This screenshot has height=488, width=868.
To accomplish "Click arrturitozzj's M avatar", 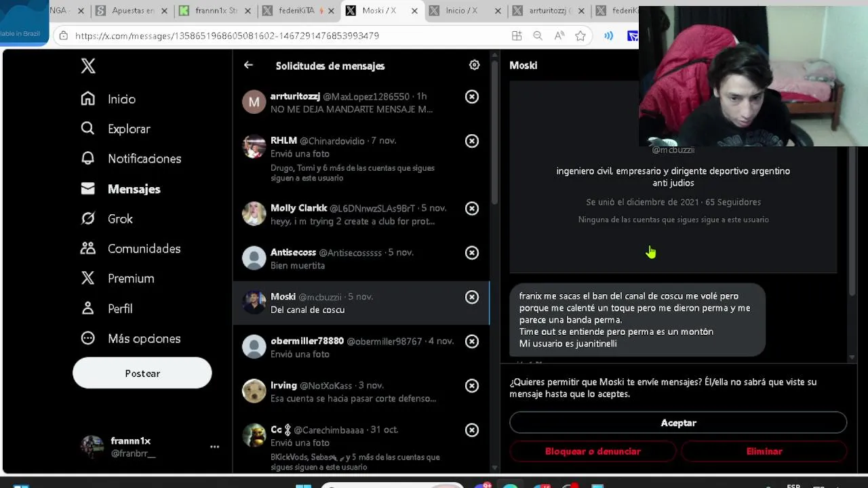I will point(254,102).
